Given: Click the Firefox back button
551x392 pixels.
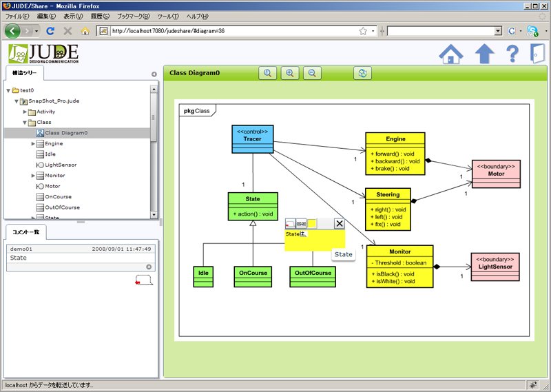Looking at the screenshot, I should click(x=12, y=31).
